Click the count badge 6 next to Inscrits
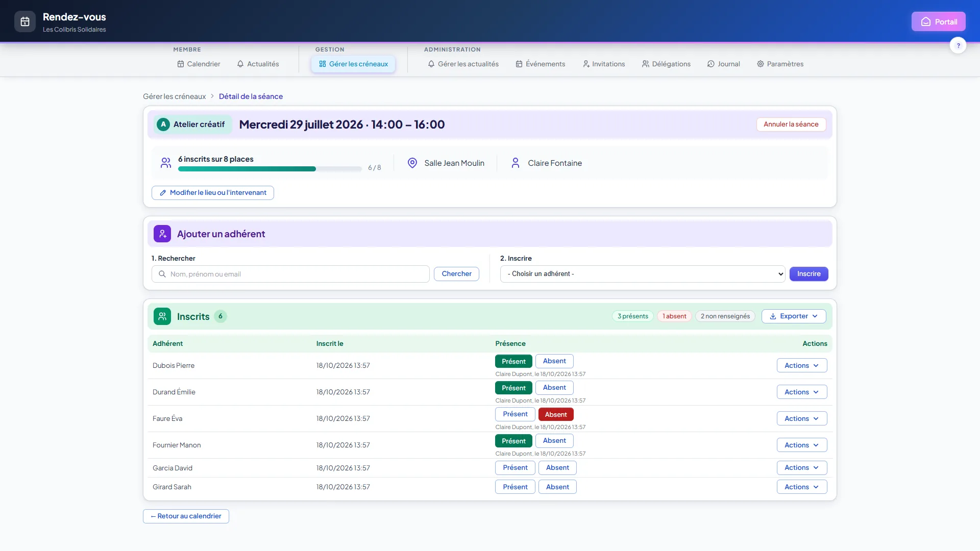 click(220, 316)
